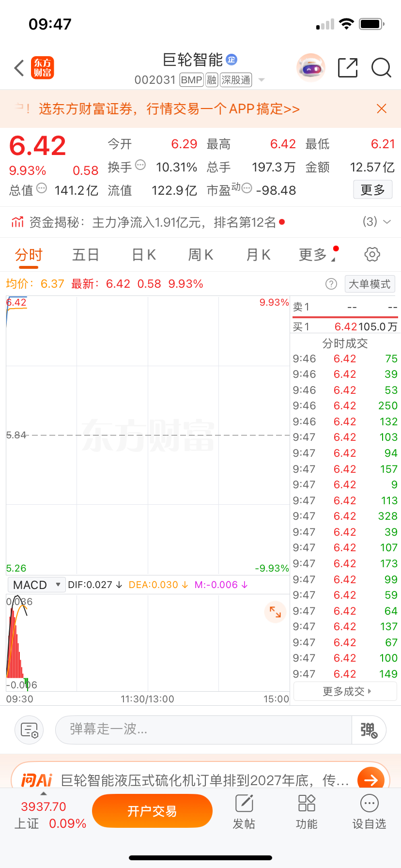Tap help question mark icon
The image size is (401, 868).
coord(331,284)
